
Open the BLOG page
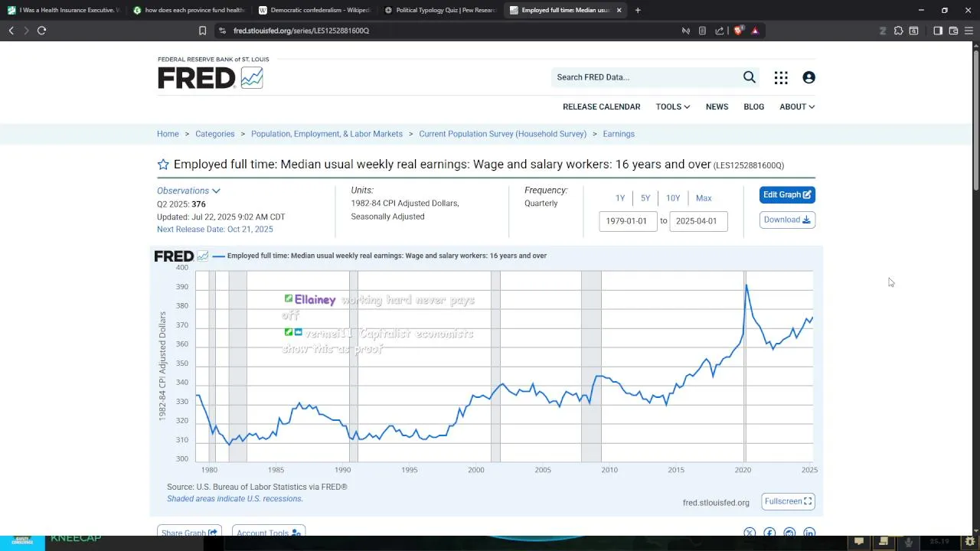(753, 107)
